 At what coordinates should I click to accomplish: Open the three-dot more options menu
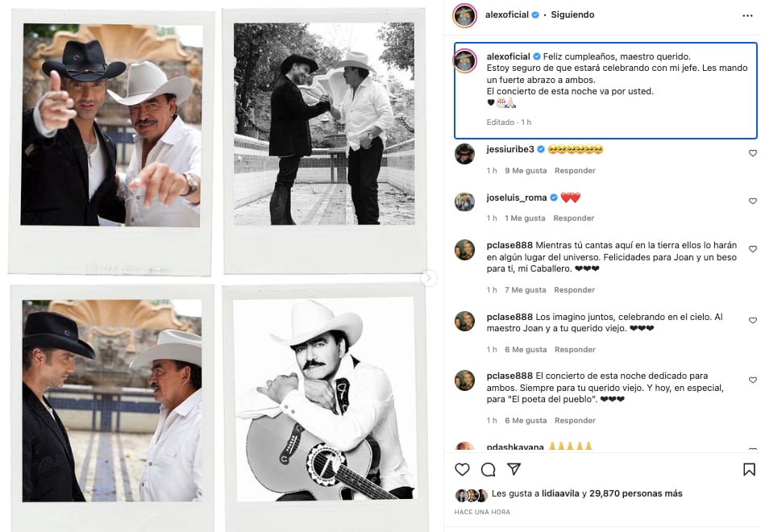coord(746,15)
